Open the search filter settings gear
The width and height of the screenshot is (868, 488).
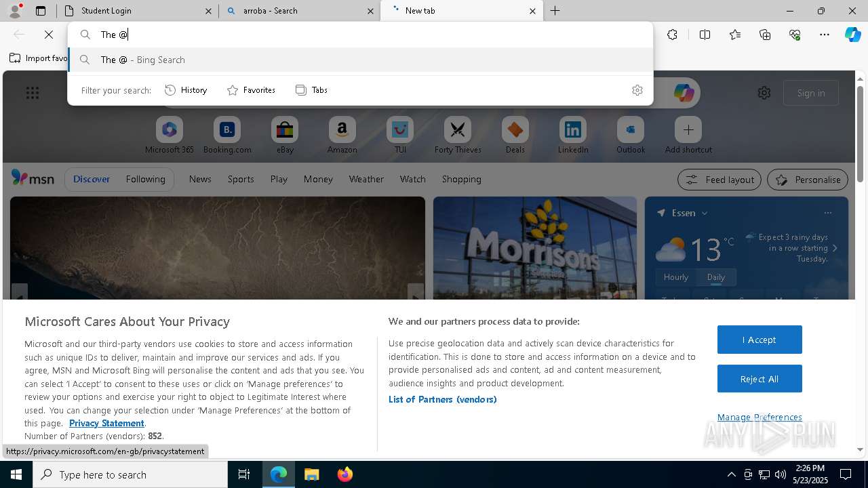coord(637,90)
